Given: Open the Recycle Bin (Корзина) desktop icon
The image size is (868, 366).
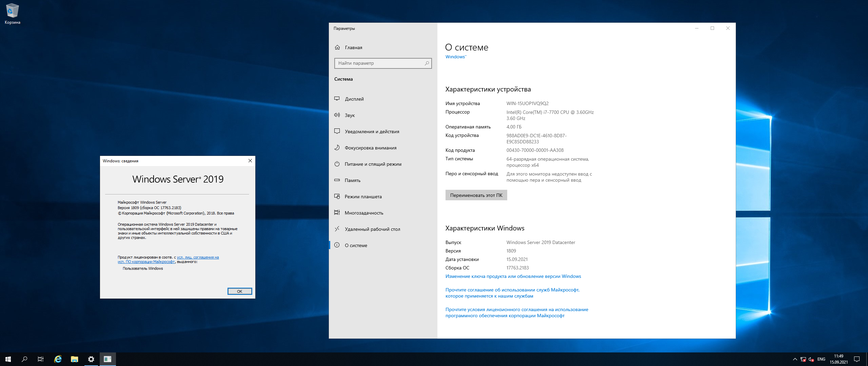Looking at the screenshot, I should click(x=13, y=14).
